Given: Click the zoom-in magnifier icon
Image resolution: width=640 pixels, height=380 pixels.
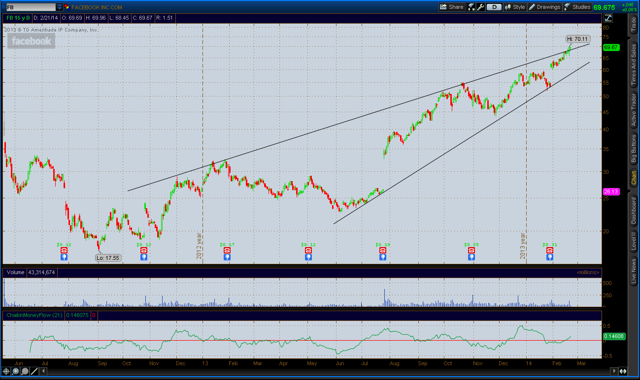Looking at the screenshot, I should [16, 371].
